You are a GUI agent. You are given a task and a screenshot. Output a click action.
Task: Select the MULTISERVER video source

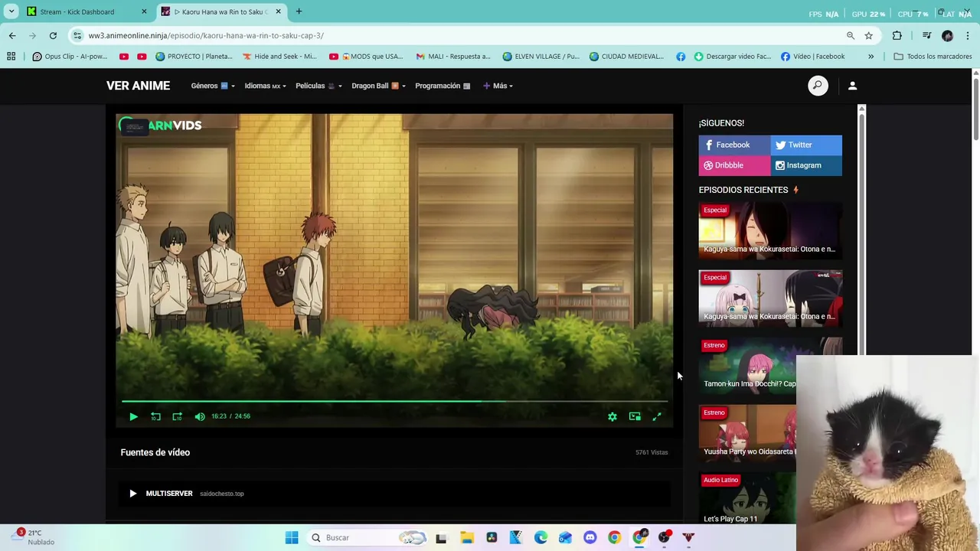394,494
